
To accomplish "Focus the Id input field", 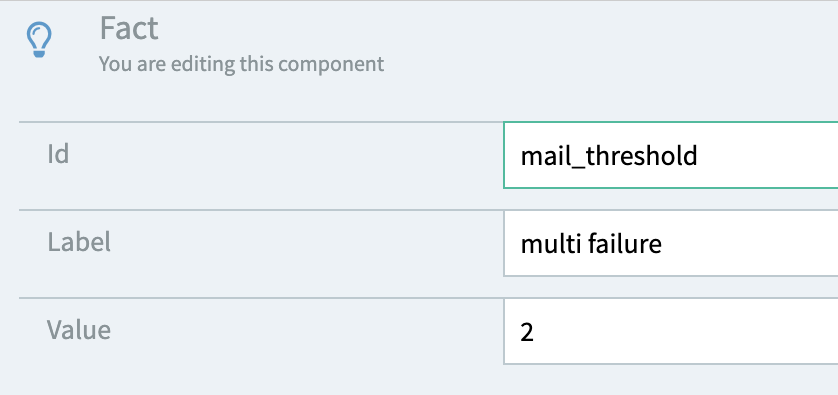I will 671,156.
